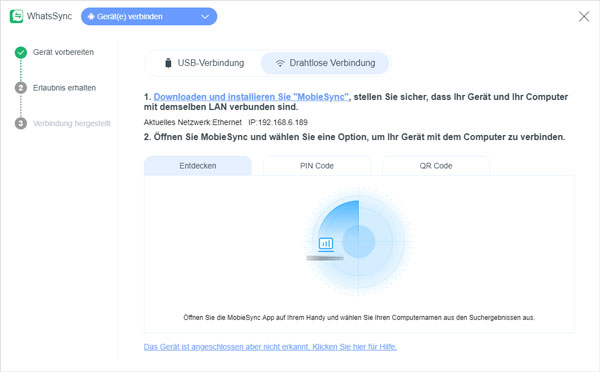Click the Wi-Fi icon in Drahtlose Verbindung
600x372 pixels.
(x=280, y=64)
